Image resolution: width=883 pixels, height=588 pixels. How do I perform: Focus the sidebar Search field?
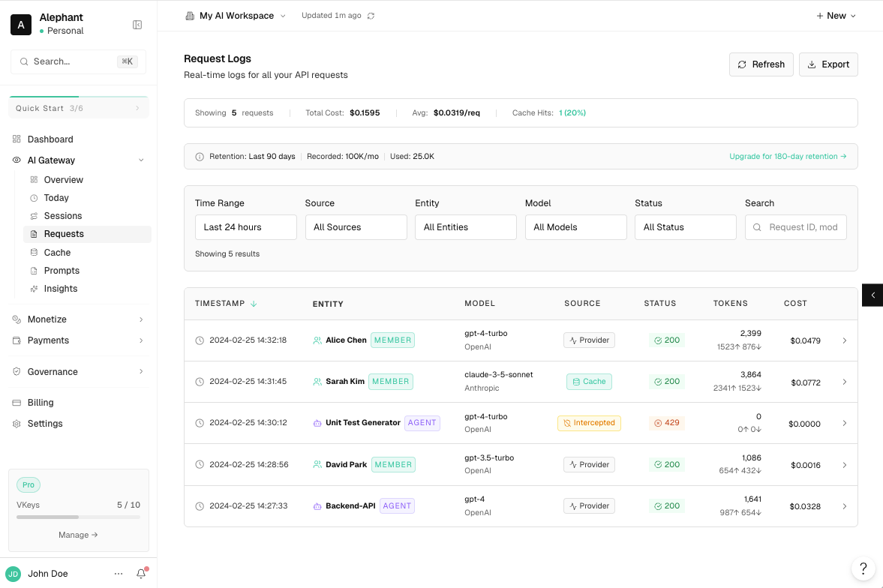coord(78,61)
